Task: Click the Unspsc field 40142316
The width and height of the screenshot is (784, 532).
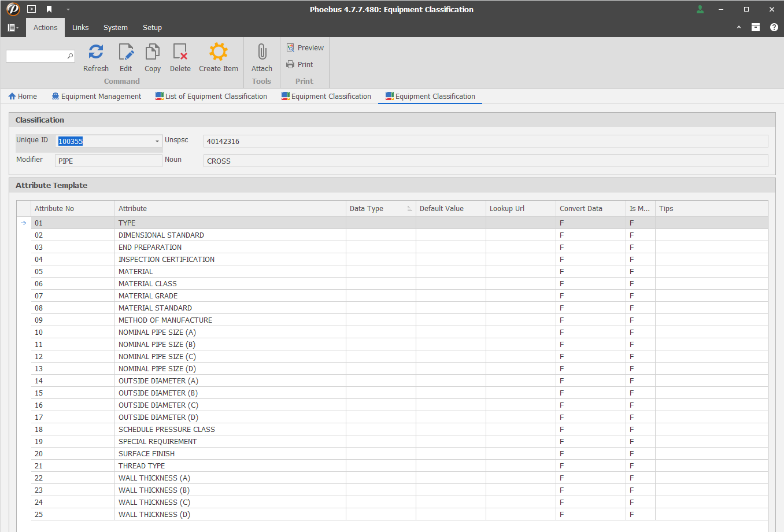Action: coord(486,142)
